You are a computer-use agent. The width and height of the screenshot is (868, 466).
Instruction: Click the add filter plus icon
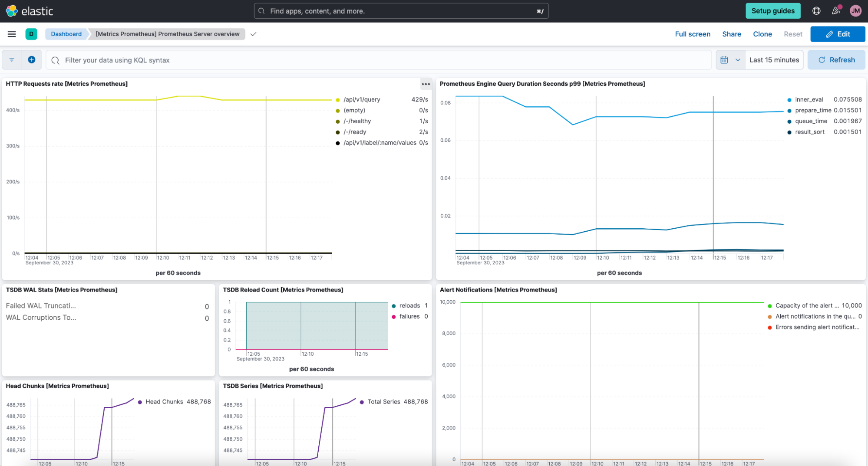tap(32, 60)
